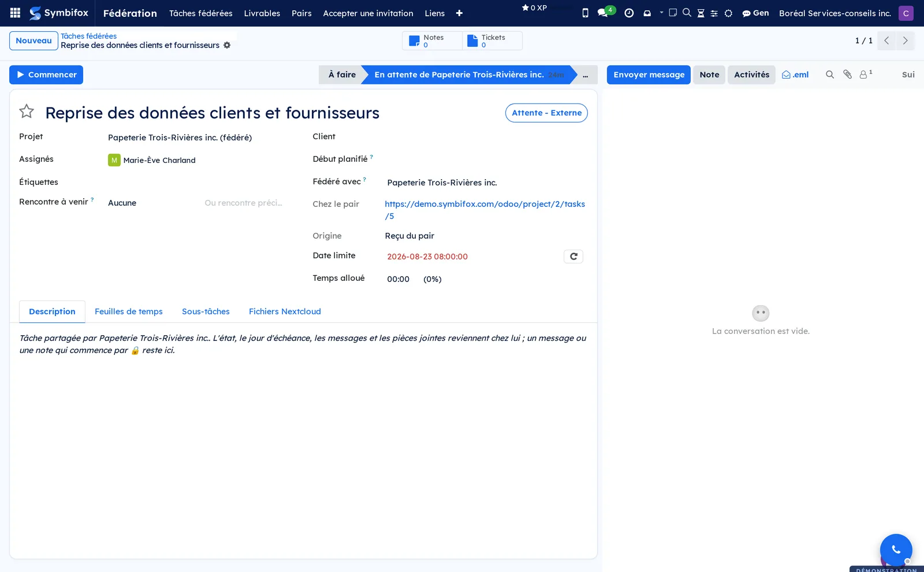
Task: Expand more stages with the ellipsis button
Action: pos(586,75)
